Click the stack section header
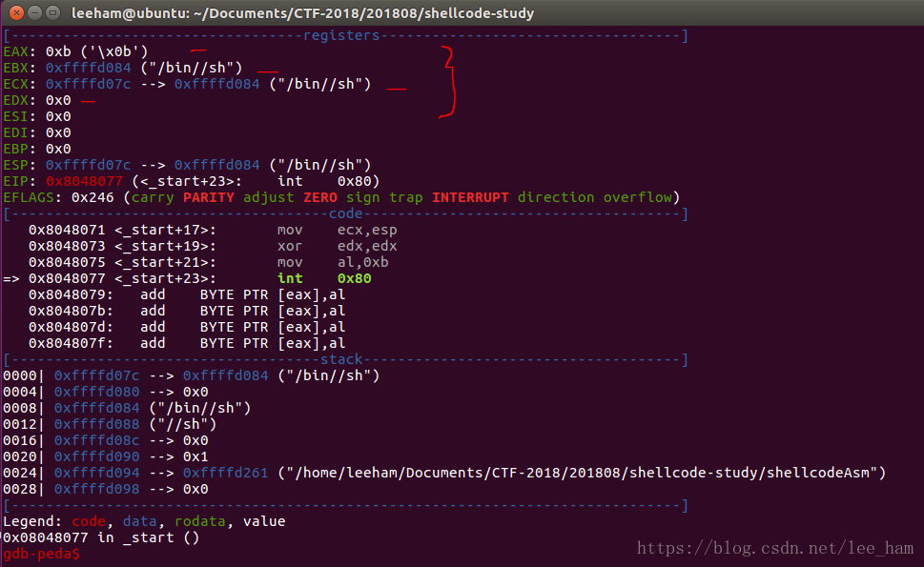924x567 pixels. [341, 359]
